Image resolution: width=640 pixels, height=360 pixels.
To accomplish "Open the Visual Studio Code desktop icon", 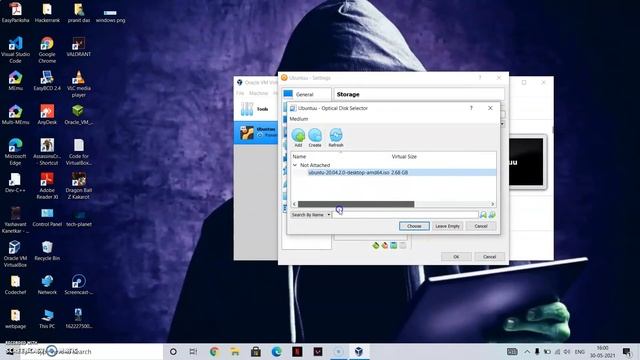I will pos(16,49).
